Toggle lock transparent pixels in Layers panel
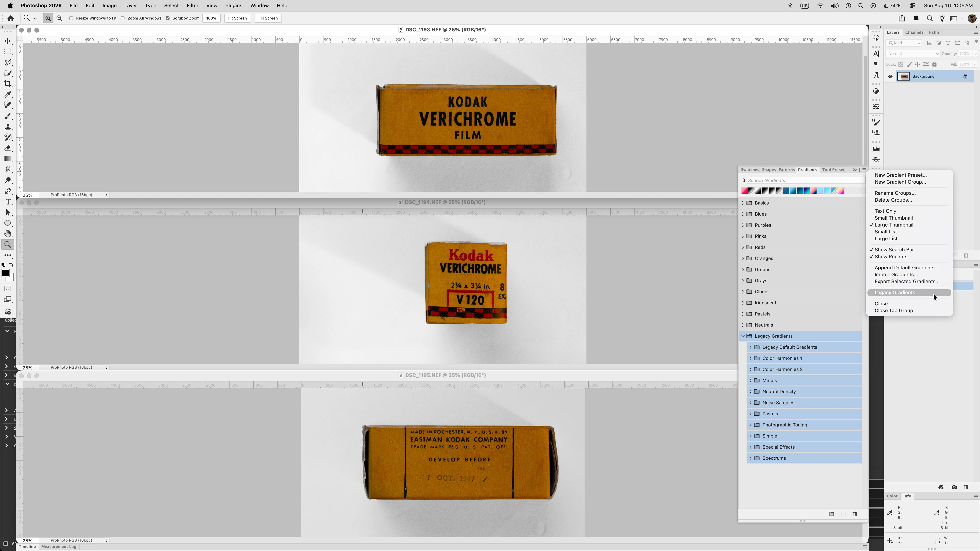The height and width of the screenshot is (551, 980). [x=901, y=65]
